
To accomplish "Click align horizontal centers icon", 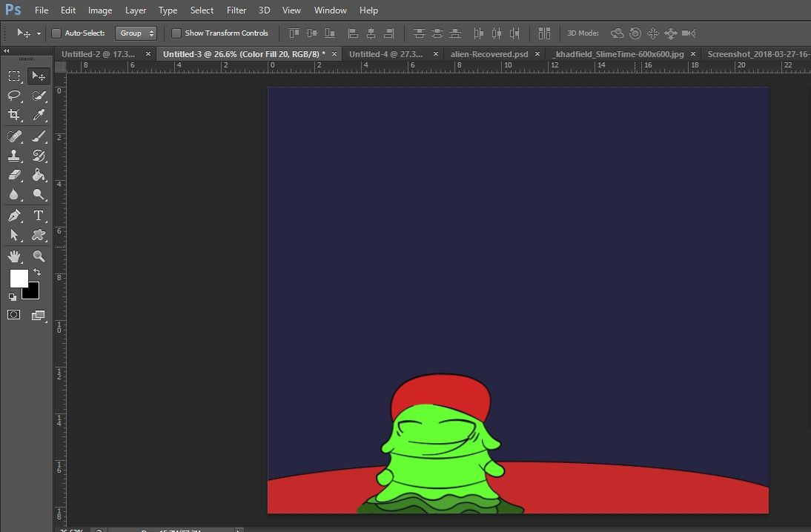I will coord(371,33).
